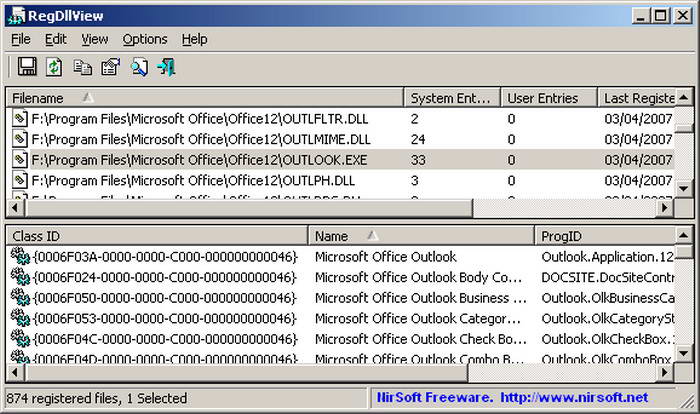Screen dimensions: 700x414
Task: Sort by ProgID column header
Action: tap(604, 236)
